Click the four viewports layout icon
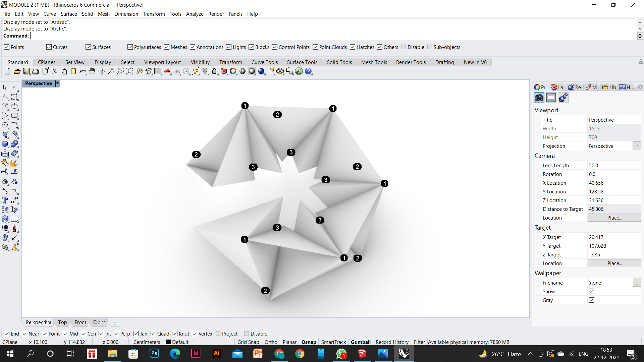Viewport: 644px width, 362px height. click(x=158, y=71)
